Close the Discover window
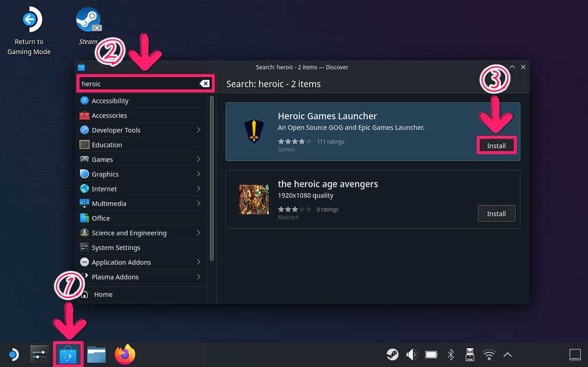The height and width of the screenshot is (367, 588). (x=523, y=66)
